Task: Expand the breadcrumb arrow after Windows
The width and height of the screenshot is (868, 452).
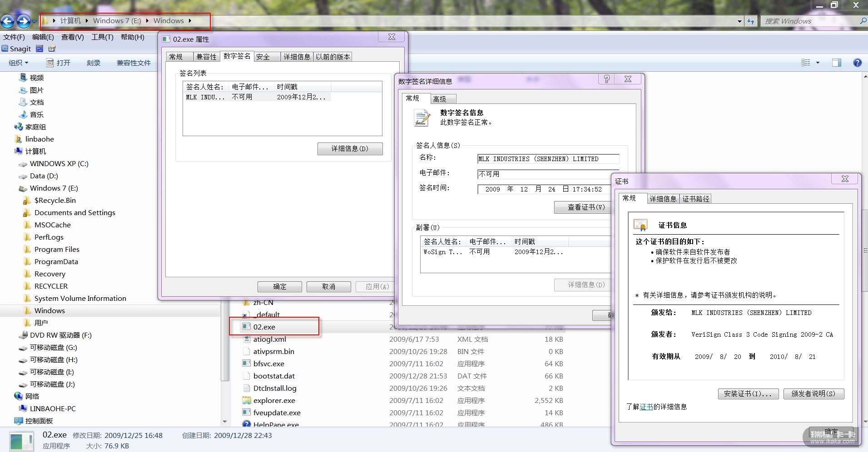Action: pyautogui.click(x=190, y=20)
